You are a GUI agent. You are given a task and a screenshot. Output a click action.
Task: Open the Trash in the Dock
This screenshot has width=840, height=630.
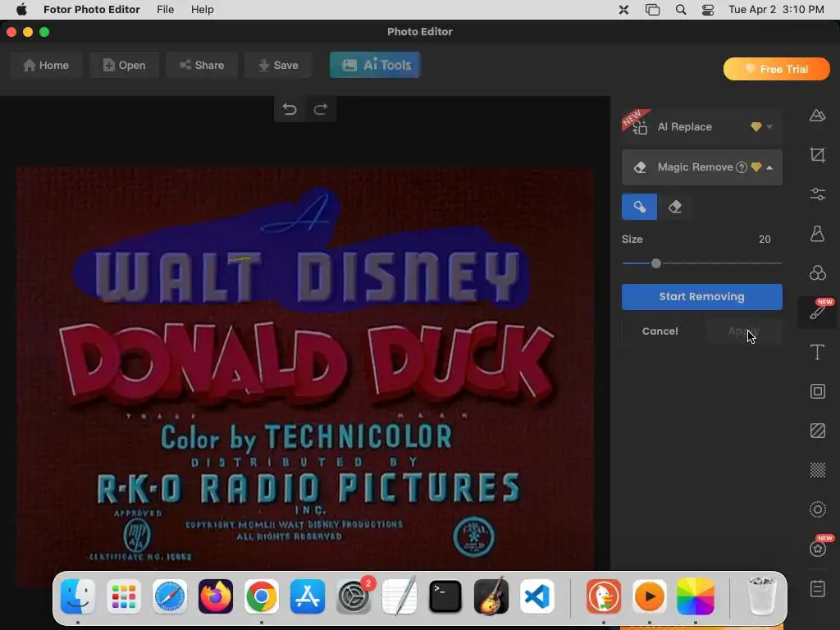point(761,596)
